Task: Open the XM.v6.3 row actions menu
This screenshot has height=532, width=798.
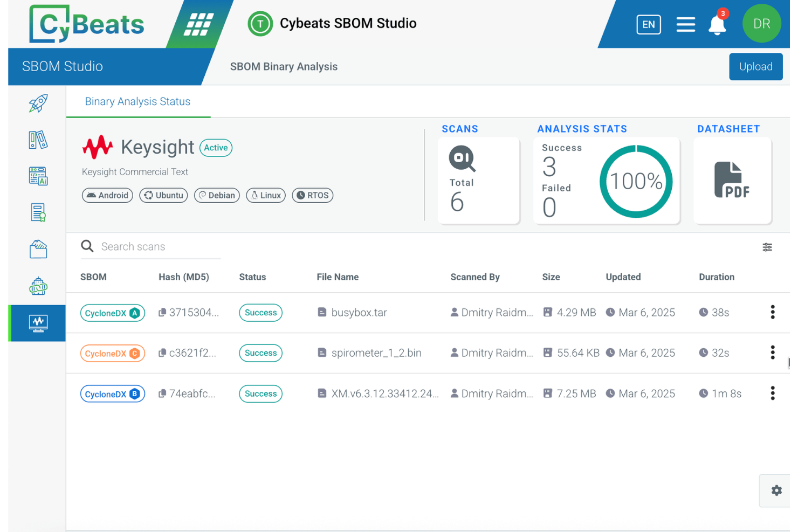Action: tap(773, 393)
